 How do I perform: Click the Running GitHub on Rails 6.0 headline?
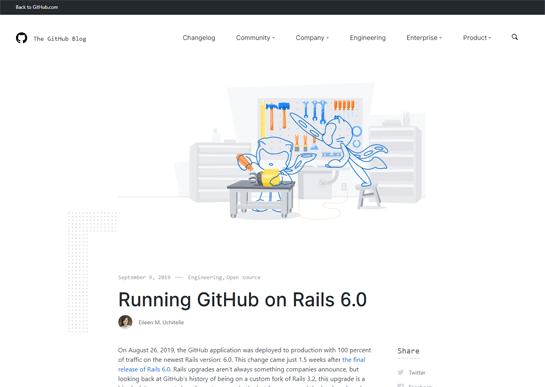pyautogui.click(x=242, y=299)
